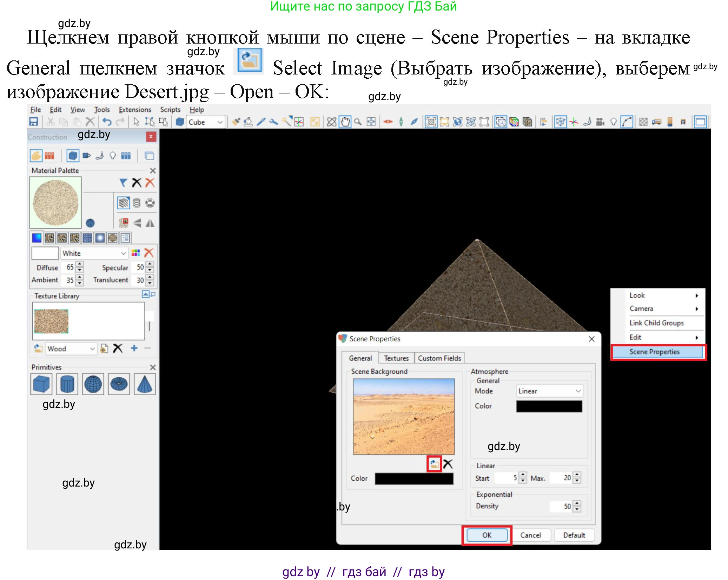The image size is (728, 580).
Task: Open the Atmosphere Mode Linear dropdown
Action: click(x=578, y=391)
